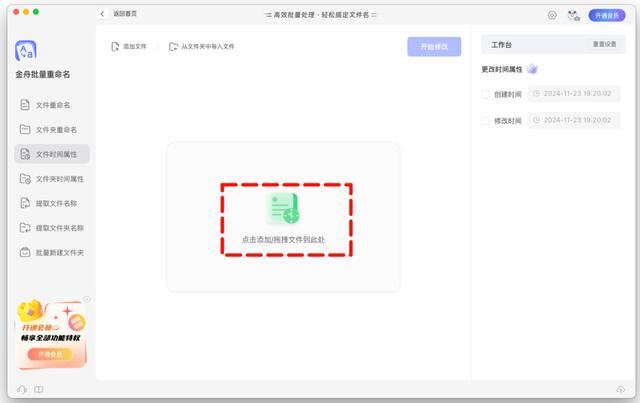
Task: Click the 金舟批量重命名 app logo
Action: pyautogui.click(x=27, y=50)
